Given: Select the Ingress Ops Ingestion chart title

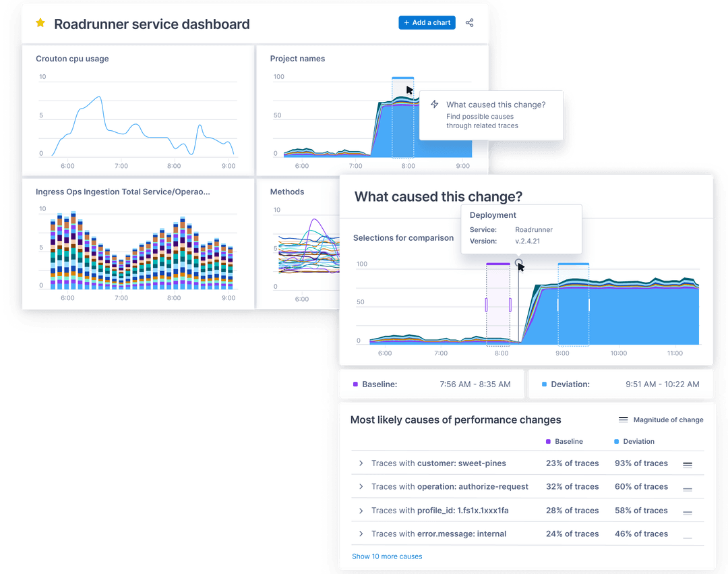Looking at the screenshot, I should pos(123,192).
